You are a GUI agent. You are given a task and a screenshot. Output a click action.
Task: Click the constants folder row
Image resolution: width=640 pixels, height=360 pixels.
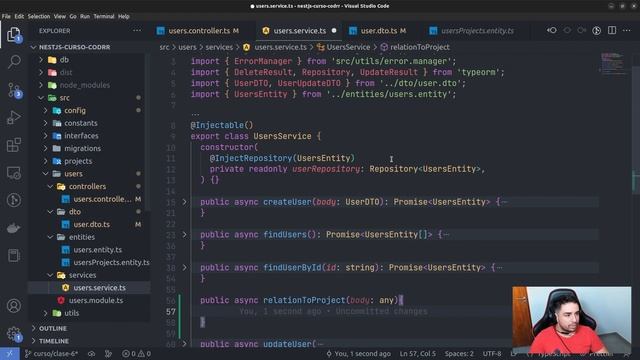pos(88,123)
